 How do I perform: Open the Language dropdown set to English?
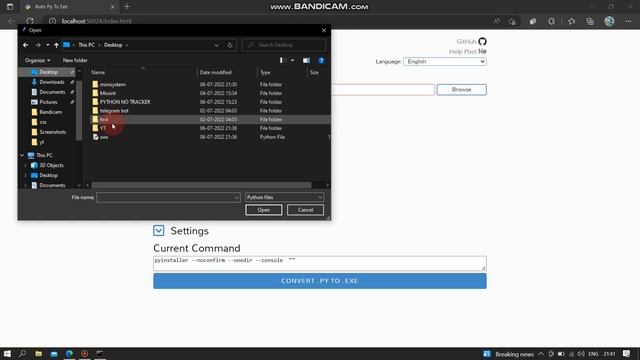coord(445,61)
